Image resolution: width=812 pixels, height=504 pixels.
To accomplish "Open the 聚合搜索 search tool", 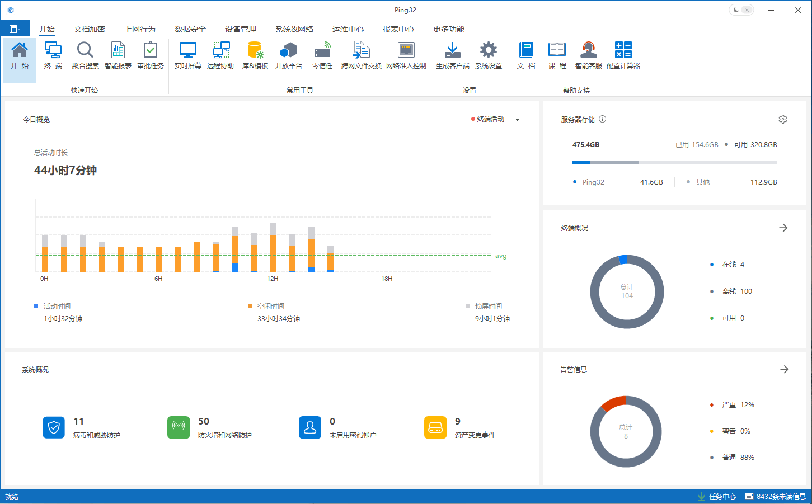I will point(85,55).
